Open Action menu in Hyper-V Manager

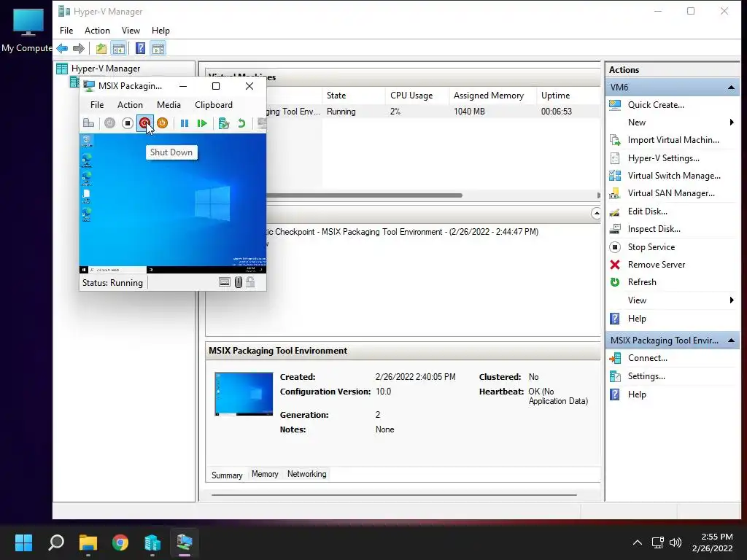point(97,31)
